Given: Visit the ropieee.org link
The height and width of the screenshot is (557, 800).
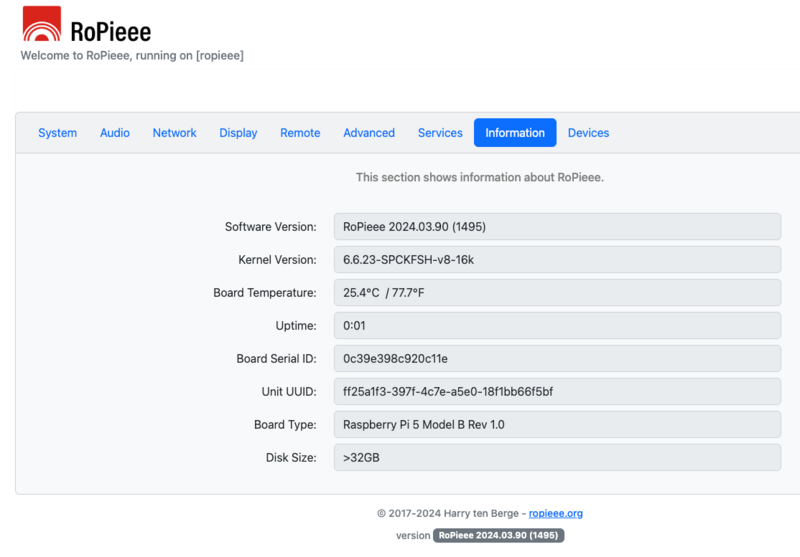Looking at the screenshot, I should coord(555,513).
